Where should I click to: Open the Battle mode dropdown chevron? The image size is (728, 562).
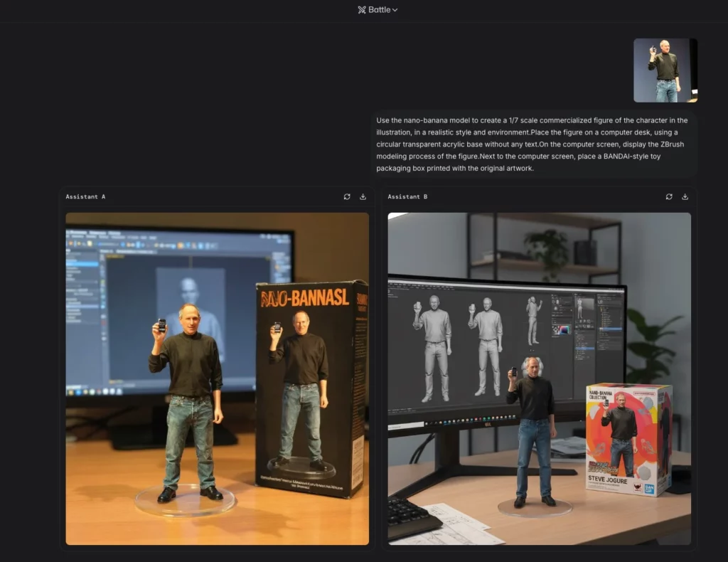(395, 10)
